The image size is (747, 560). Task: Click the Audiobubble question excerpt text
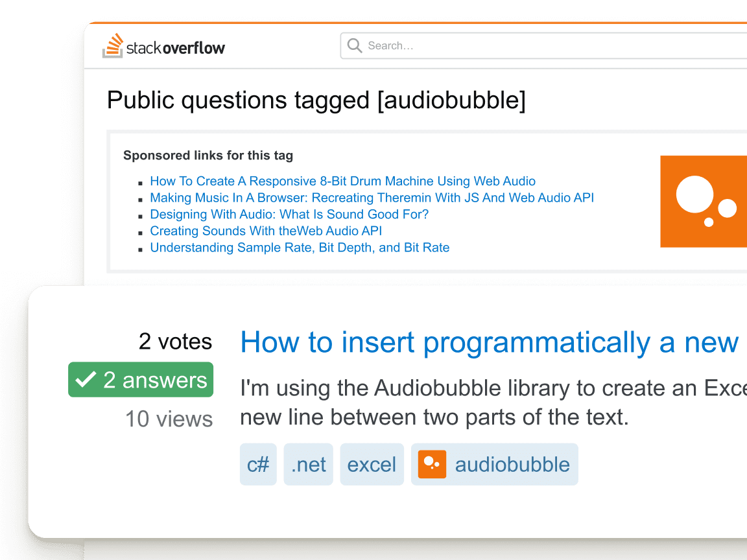(x=493, y=402)
